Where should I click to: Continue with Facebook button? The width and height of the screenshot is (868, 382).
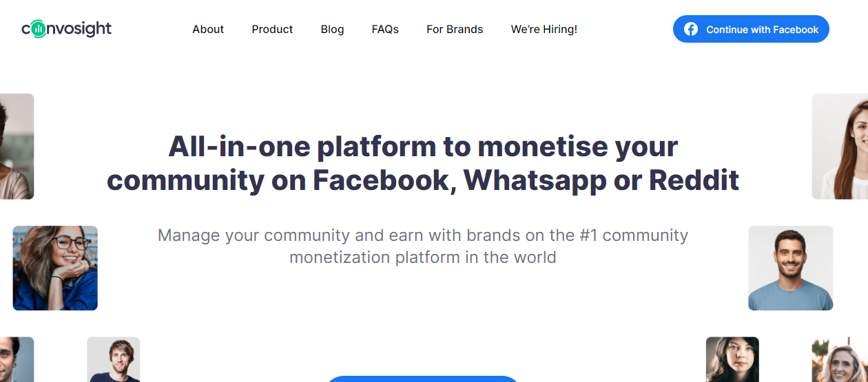[751, 29]
